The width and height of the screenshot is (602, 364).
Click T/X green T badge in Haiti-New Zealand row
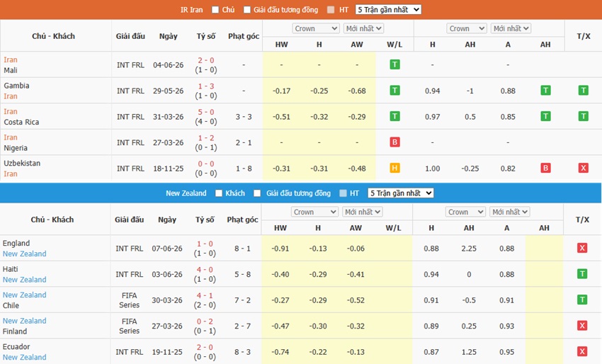pos(582,274)
